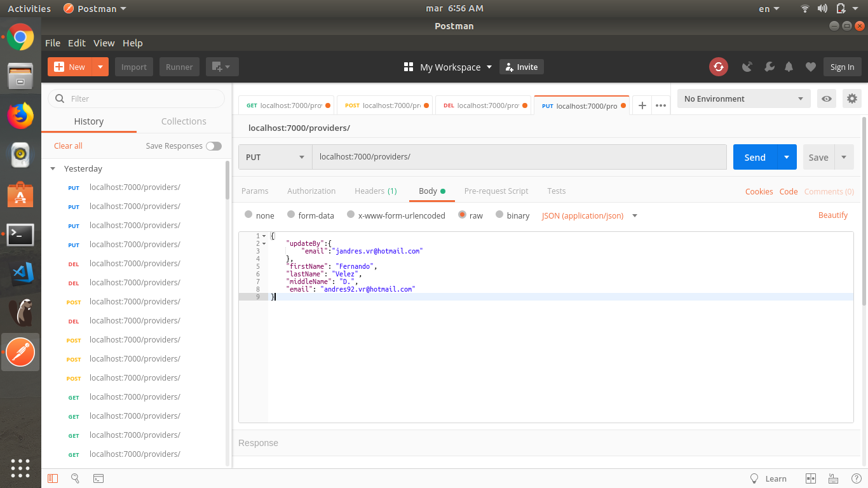This screenshot has width=868, height=488.
Task: Click the Runner button
Action: (x=179, y=67)
